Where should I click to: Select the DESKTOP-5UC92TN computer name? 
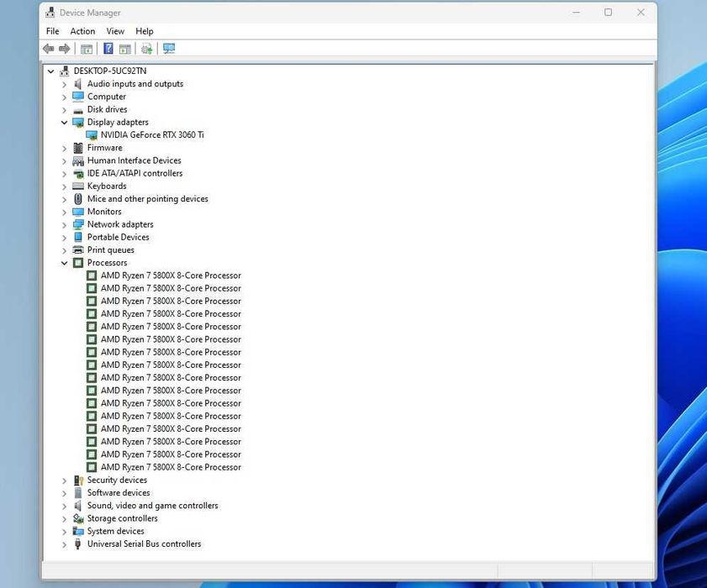click(110, 71)
